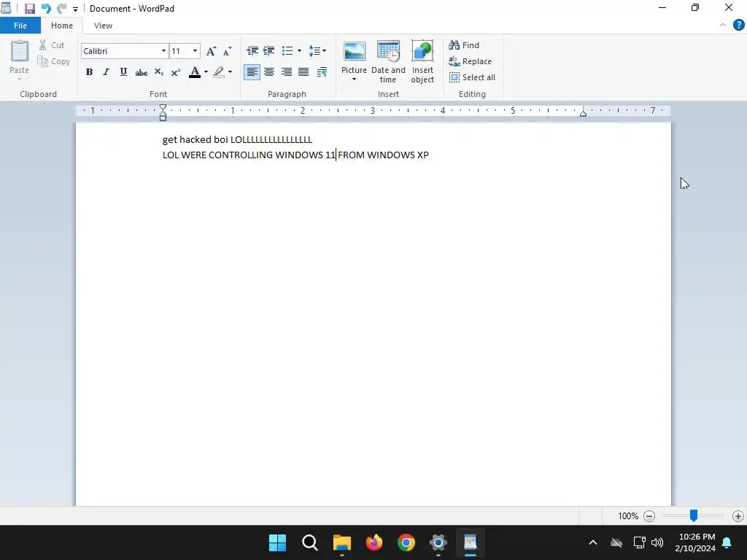Open the Find dialog
The width and height of the screenshot is (747, 560).
point(464,45)
